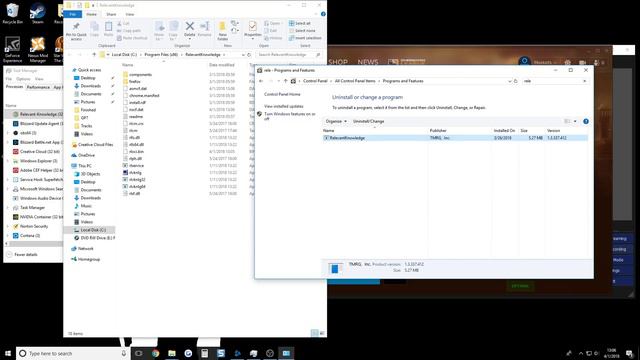Open the Organize dropdown in Programs and Features
Viewport: 640px width, 360px height.
pyautogui.click(x=336, y=121)
